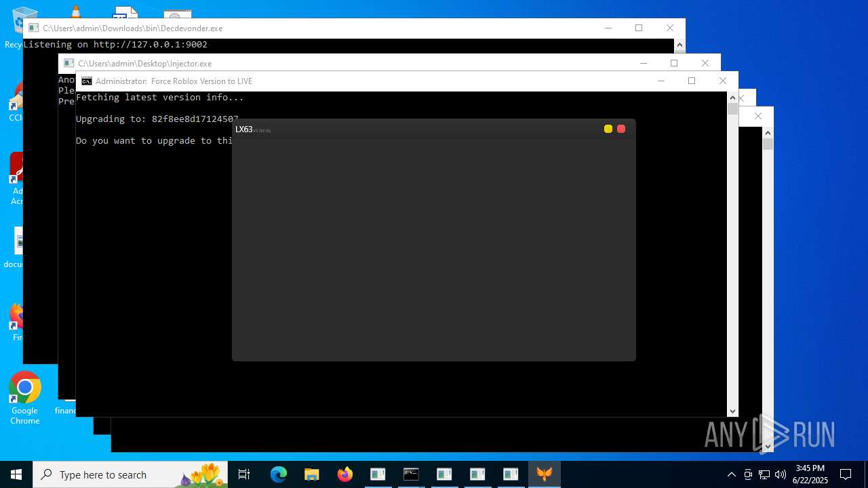The image size is (868, 488).
Task: Close the rearmost console window
Action: pos(758,116)
